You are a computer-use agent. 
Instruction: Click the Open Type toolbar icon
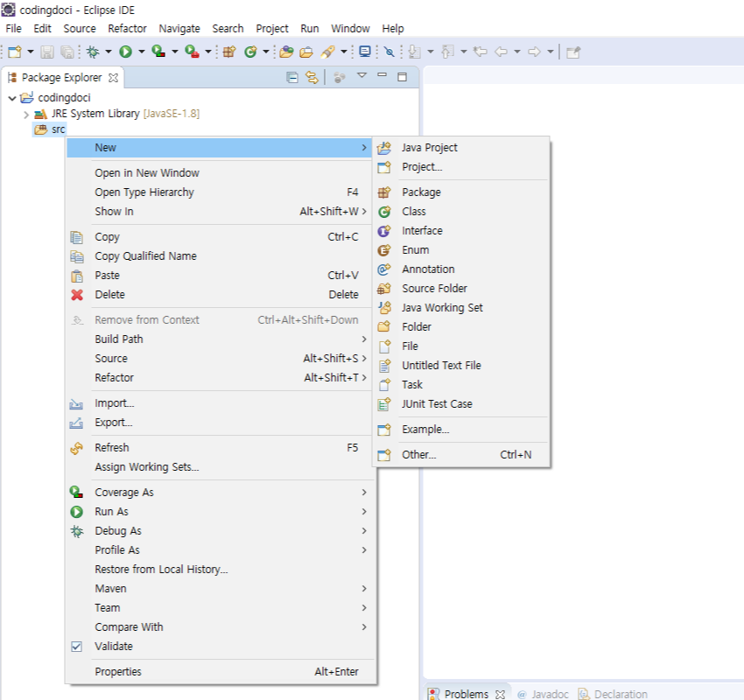click(x=286, y=52)
